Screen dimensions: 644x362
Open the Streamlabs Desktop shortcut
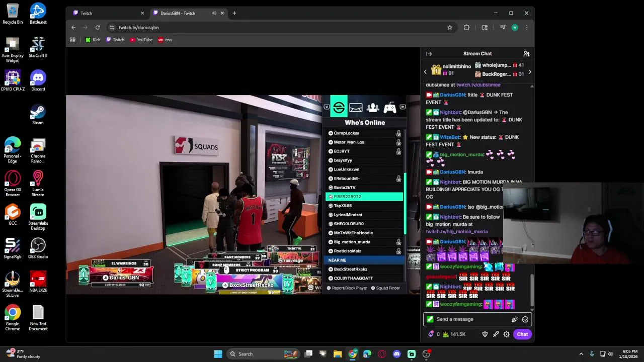(38, 217)
